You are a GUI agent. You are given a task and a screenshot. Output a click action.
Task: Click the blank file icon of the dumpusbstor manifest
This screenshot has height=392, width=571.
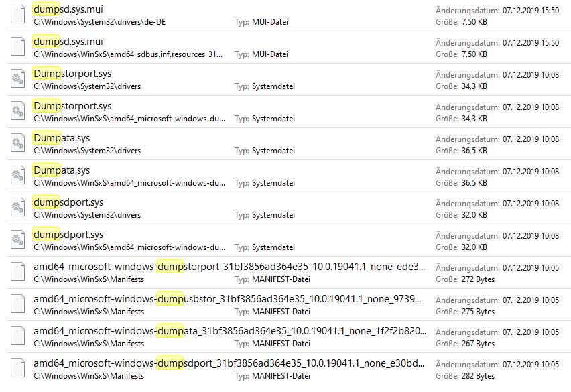click(18, 303)
